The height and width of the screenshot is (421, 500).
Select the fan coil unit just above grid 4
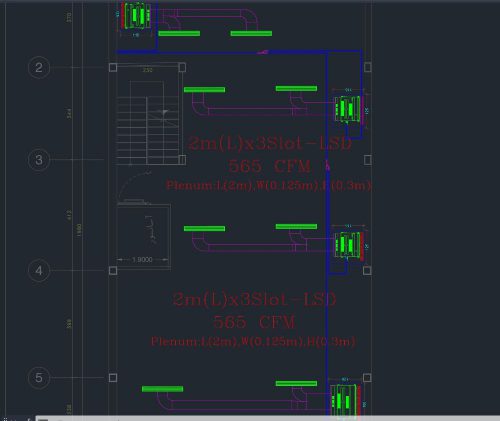(x=349, y=246)
